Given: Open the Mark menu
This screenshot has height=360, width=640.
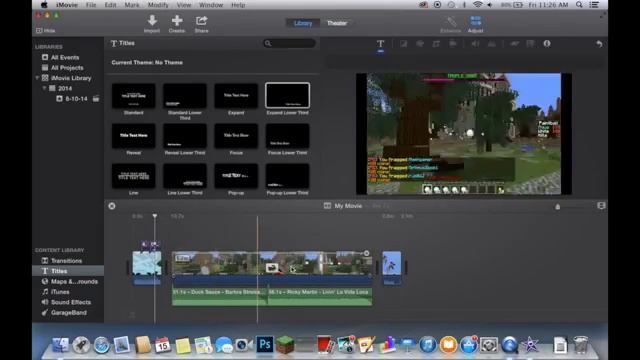Looking at the screenshot, I should pos(132,5).
